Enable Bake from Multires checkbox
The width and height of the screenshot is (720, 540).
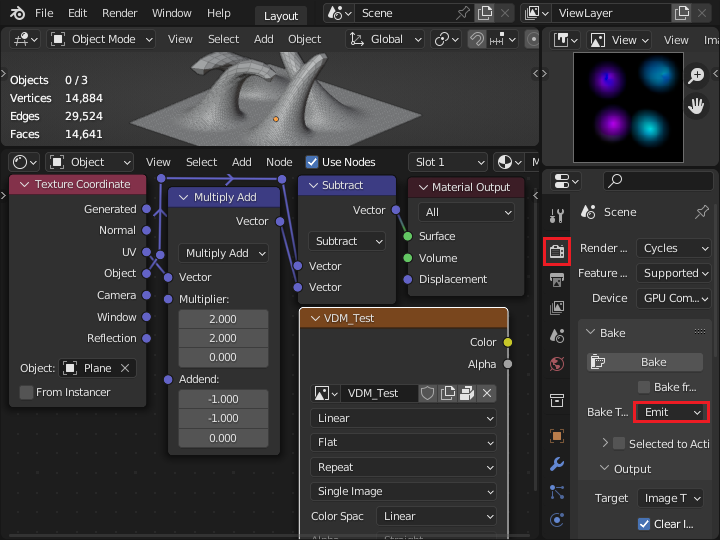(x=644, y=387)
